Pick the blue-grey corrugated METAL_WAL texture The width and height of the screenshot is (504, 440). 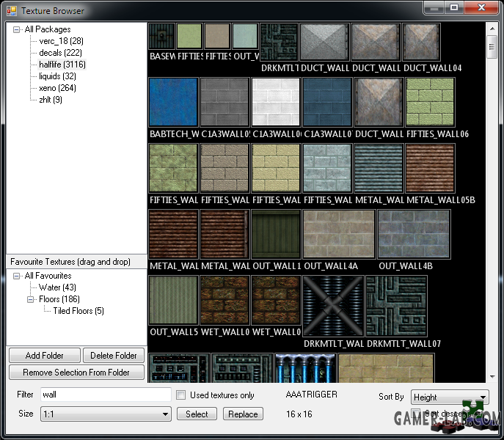pyautogui.click(x=379, y=169)
